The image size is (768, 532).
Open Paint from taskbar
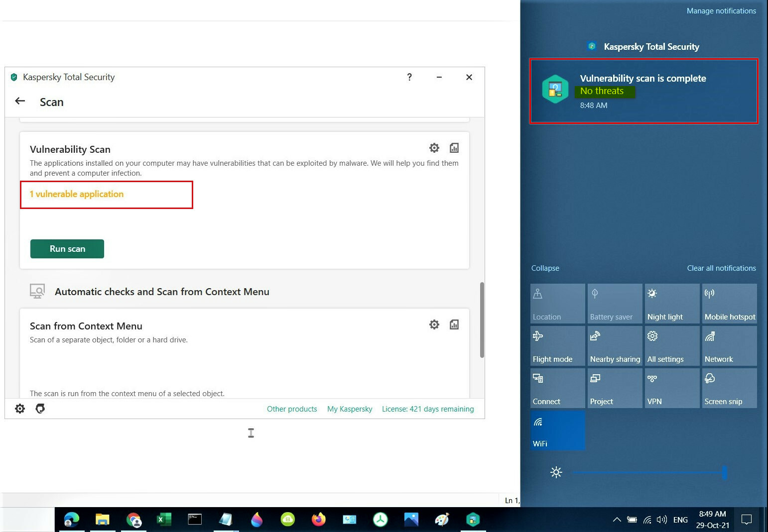coord(442,520)
